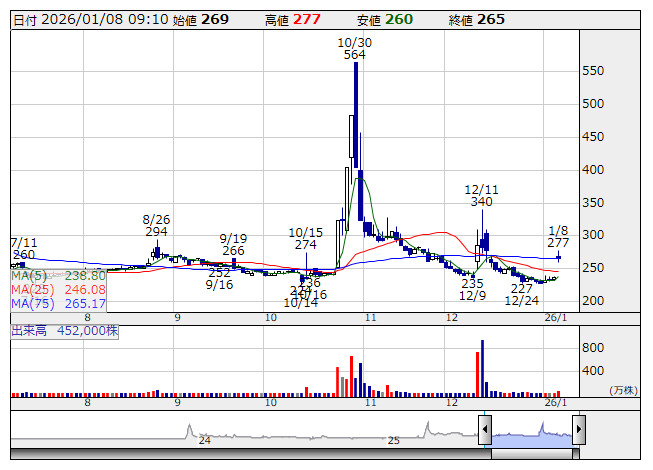Click the 9/19 high label 266
This screenshot has height=470, width=653.
pos(233,251)
